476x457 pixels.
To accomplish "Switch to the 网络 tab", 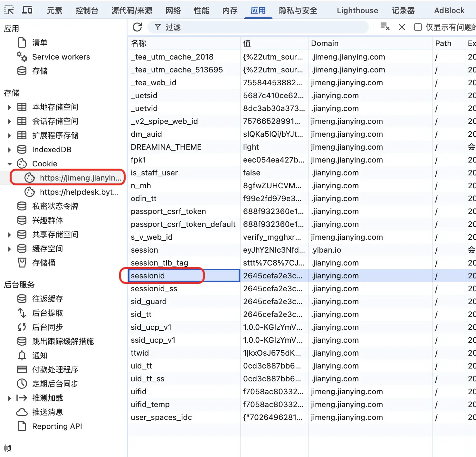I will (x=173, y=11).
